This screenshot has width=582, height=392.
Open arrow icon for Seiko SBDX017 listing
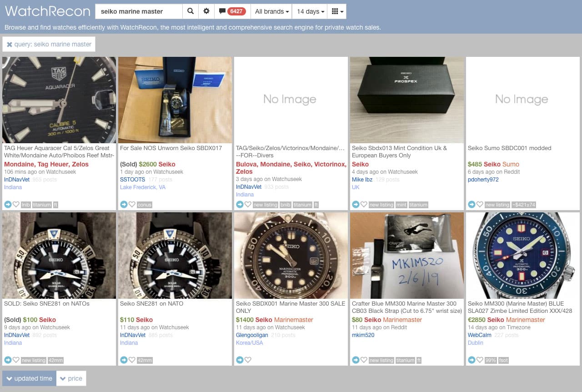[x=124, y=205]
